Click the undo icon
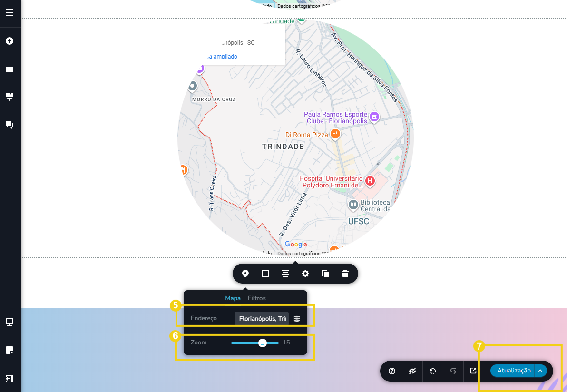This screenshot has width=567, height=392. [432, 371]
